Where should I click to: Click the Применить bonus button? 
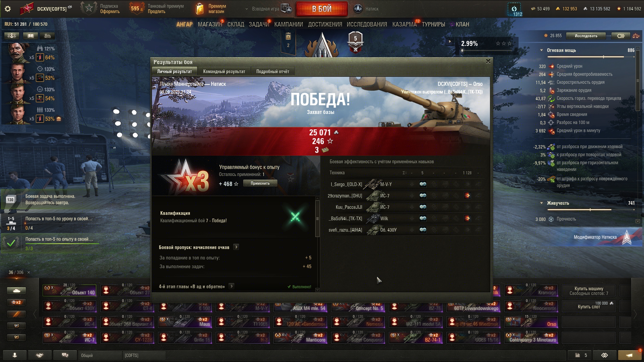260,183
